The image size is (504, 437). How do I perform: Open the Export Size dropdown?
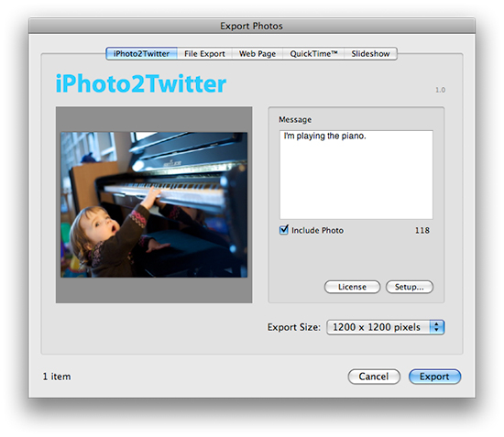[385, 327]
